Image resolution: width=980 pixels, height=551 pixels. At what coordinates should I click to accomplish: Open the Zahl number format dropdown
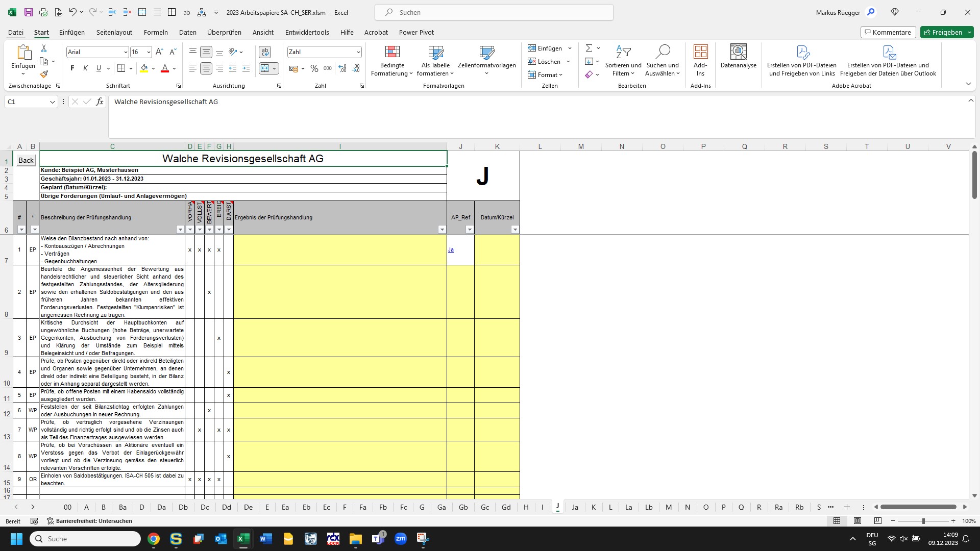tap(358, 52)
